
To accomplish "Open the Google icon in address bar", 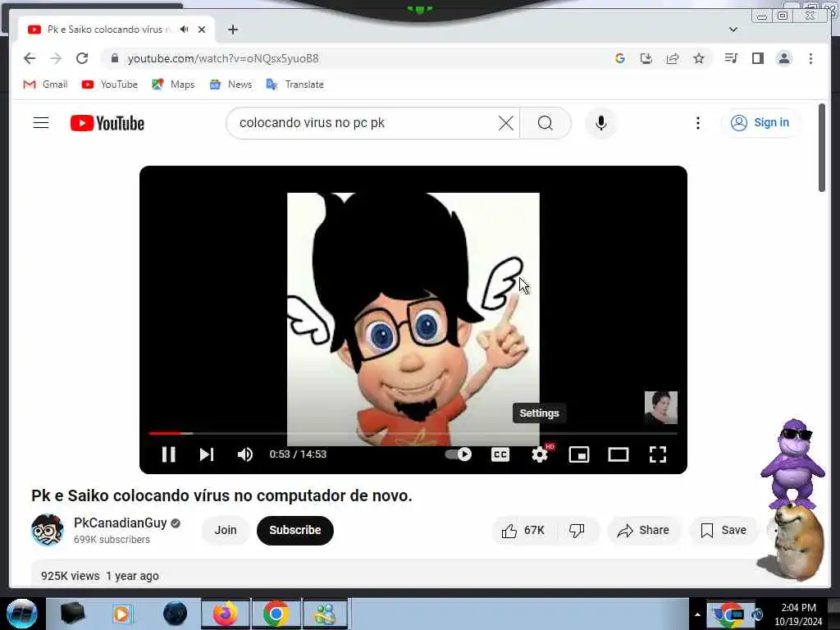I will [620, 58].
